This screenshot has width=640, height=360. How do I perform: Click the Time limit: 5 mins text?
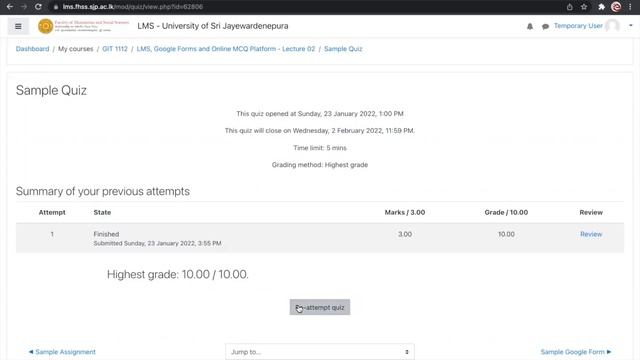click(x=320, y=148)
